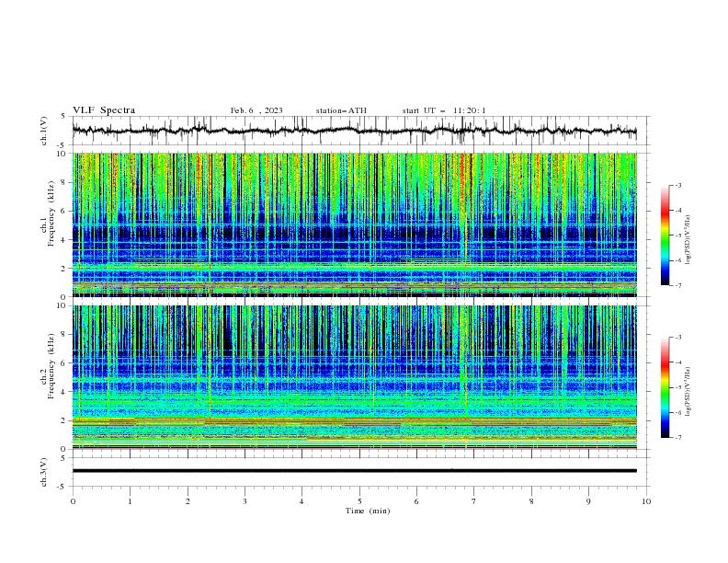Click the ch.2 Frequency (kHz) axis label
The height and width of the screenshot is (563, 728).
point(48,366)
